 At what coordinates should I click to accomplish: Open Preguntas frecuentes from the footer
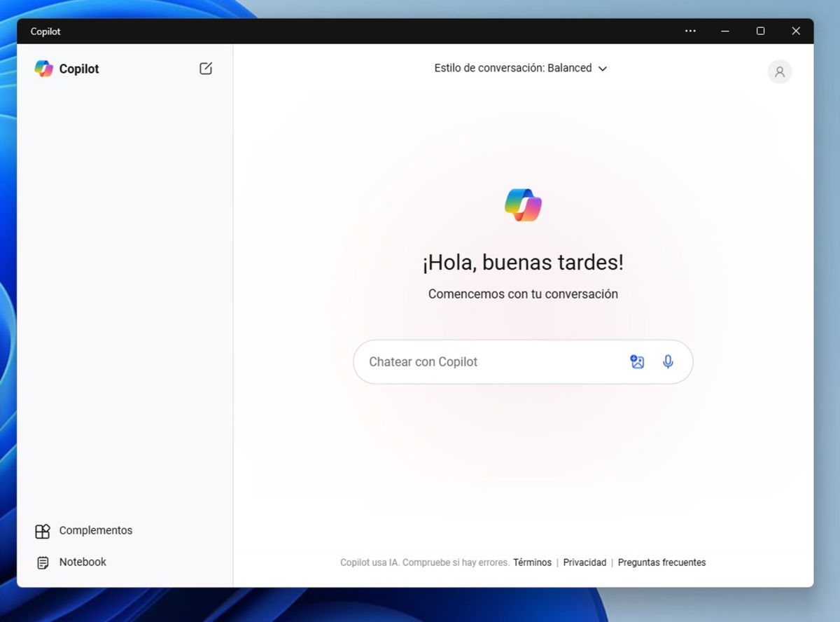pos(661,562)
